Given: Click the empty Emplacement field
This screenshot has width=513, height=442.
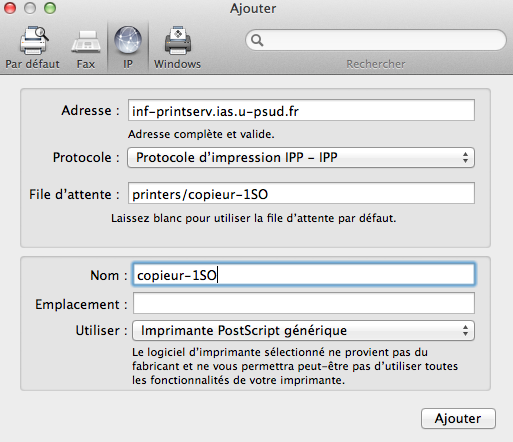Looking at the screenshot, I should (x=304, y=303).
